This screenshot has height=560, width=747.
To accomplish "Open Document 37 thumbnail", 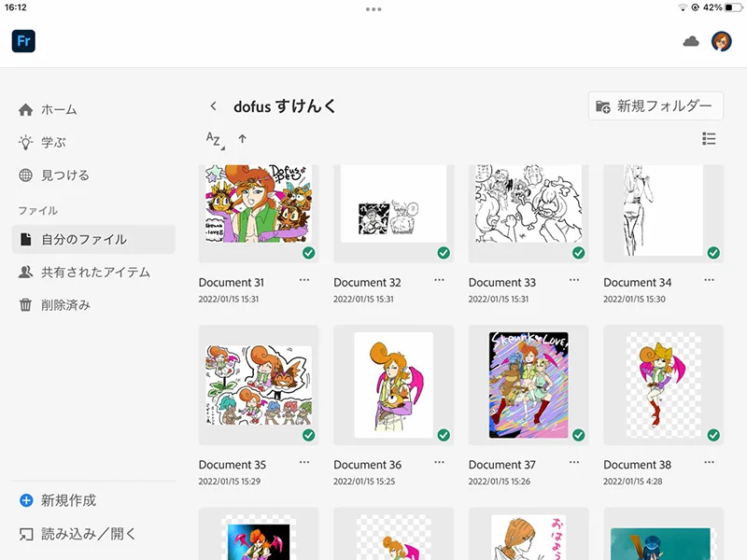I will [x=529, y=385].
